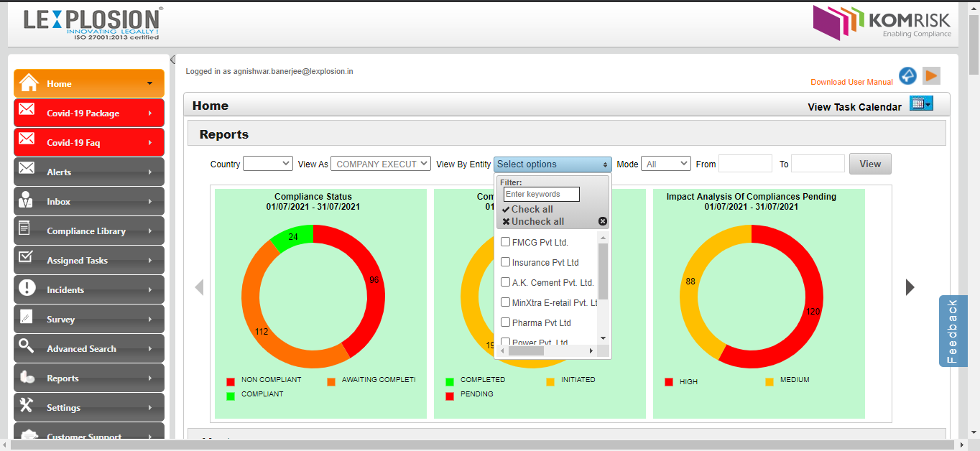The width and height of the screenshot is (980, 451).
Task: Click yellow segment labeled 88 in Impact Analysis
Action: coord(690,282)
